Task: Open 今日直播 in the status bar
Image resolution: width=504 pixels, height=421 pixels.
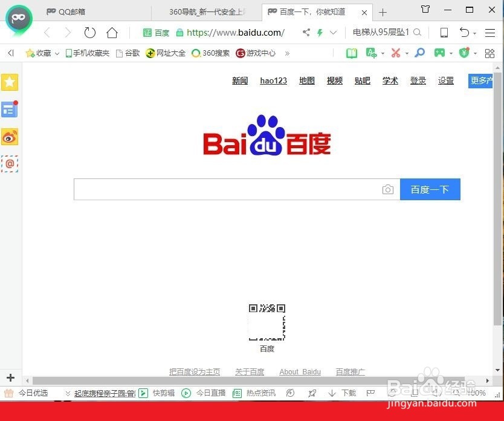Action: [204, 393]
